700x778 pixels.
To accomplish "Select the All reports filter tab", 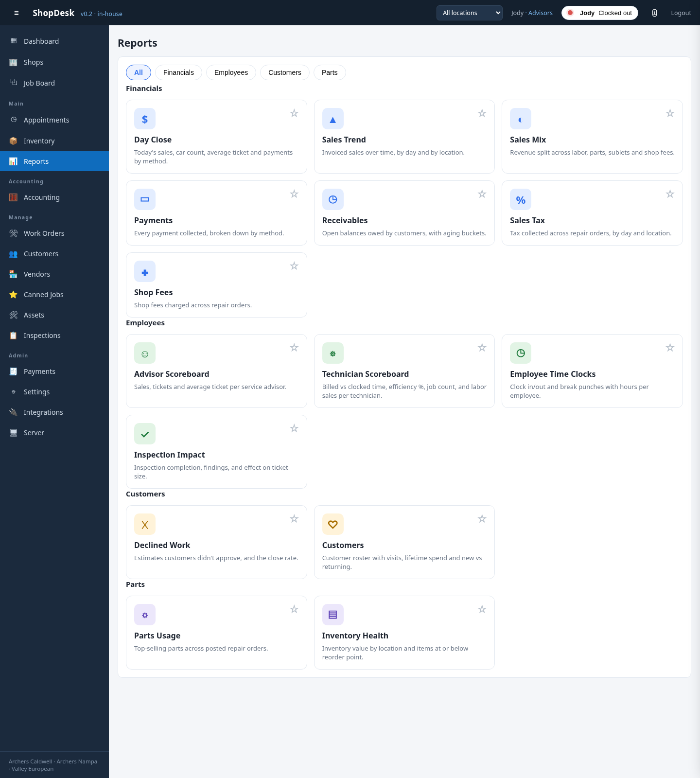I will pyautogui.click(x=139, y=72).
